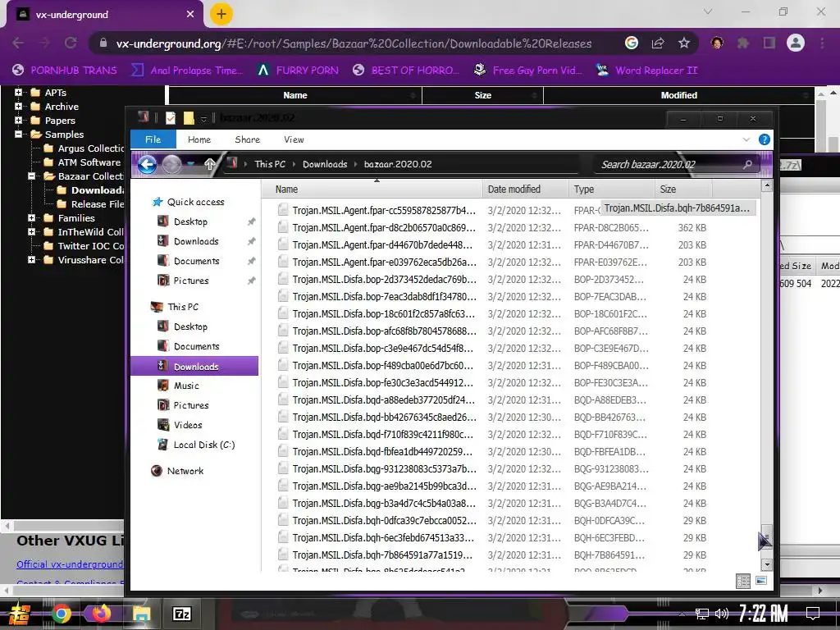Click Explorer scrollbar down arrow
The image size is (840, 630).
(x=767, y=564)
